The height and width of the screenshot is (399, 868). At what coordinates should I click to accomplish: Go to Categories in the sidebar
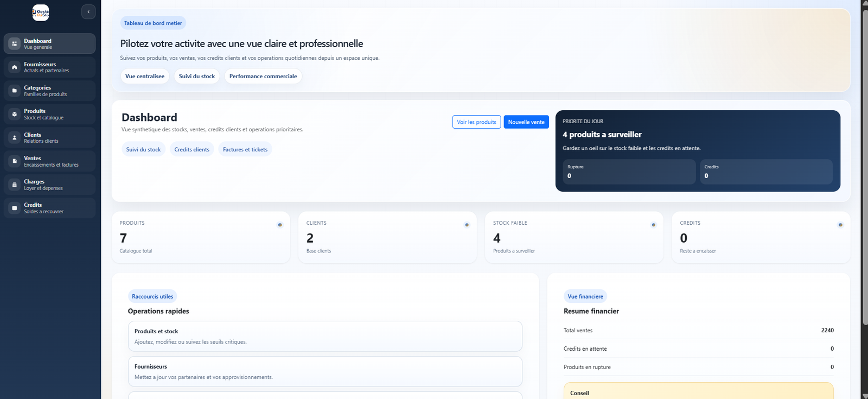[x=49, y=91]
